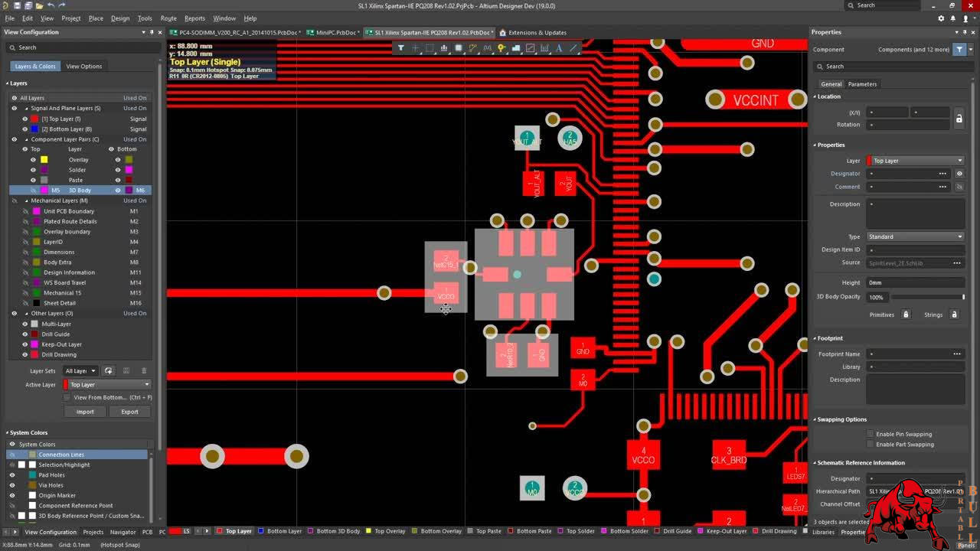980x551 pixels.
Task: Enable the Enable Pin Swapping checkbox
Action: click(870, 434)
